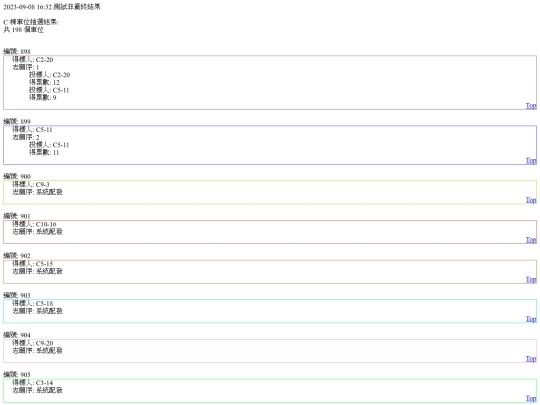Click the '編號: 902' label

point(17,256)
